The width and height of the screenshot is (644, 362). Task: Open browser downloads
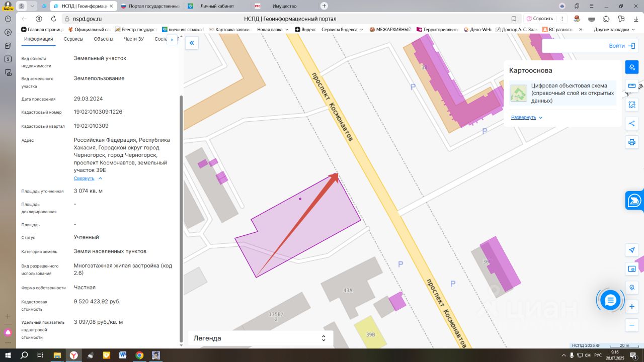click(x=635, y=19)
